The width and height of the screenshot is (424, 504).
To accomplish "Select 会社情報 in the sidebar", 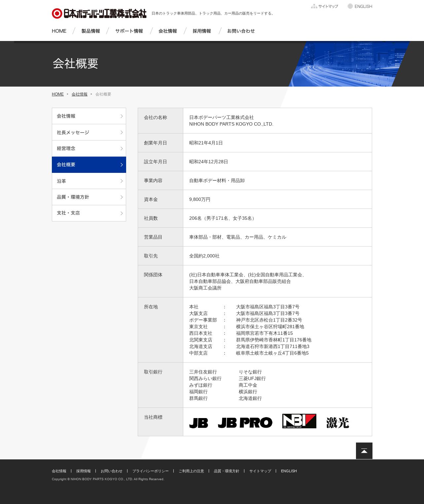I will [x=89, y=116].
